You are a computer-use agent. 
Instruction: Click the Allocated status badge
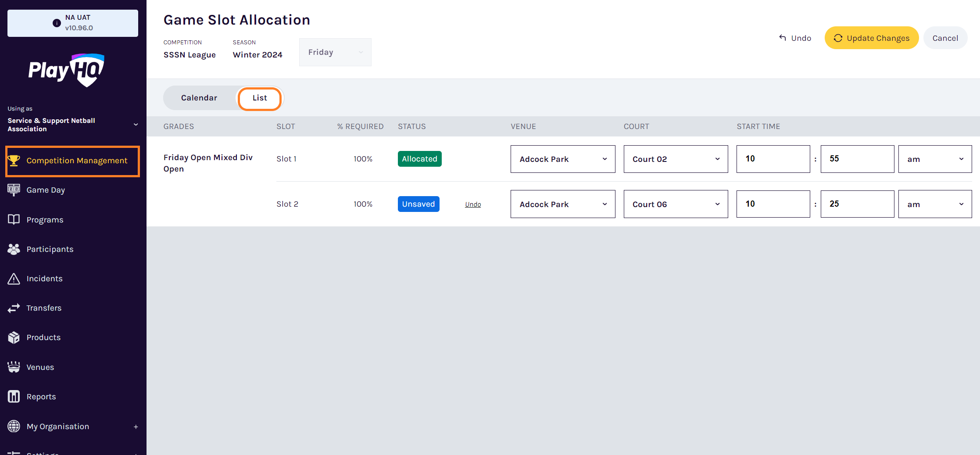pos(419,159)
